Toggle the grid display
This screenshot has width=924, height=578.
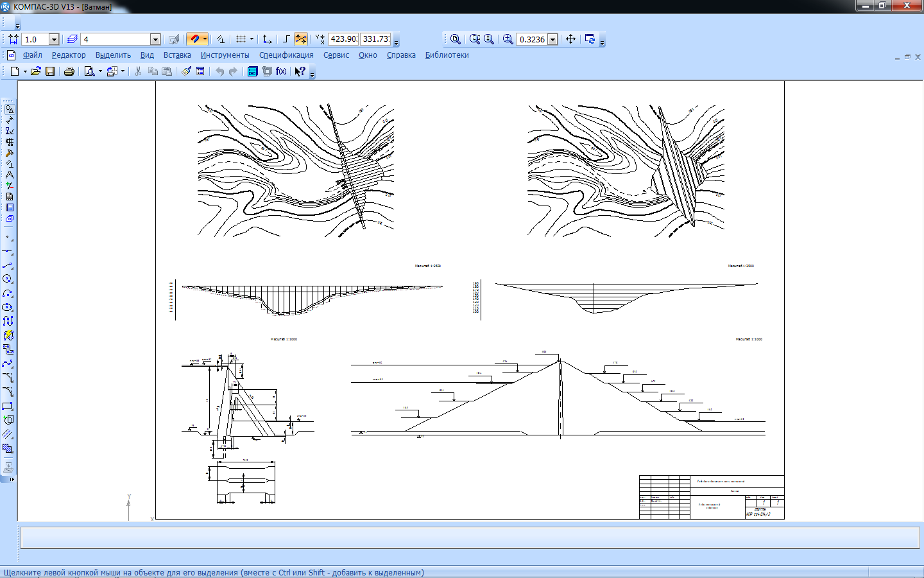coord(241,39)
